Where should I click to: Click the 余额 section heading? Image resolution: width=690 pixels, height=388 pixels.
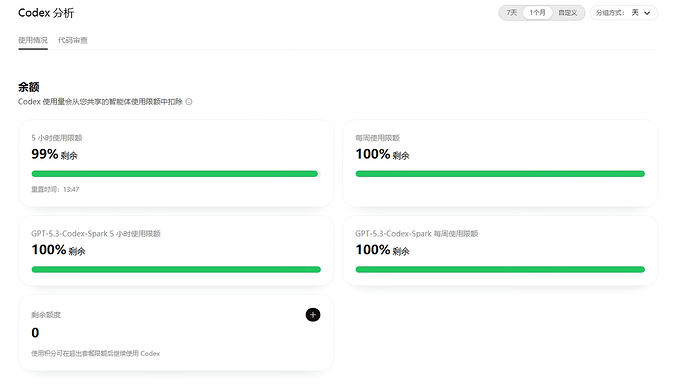tap(29, 87)
